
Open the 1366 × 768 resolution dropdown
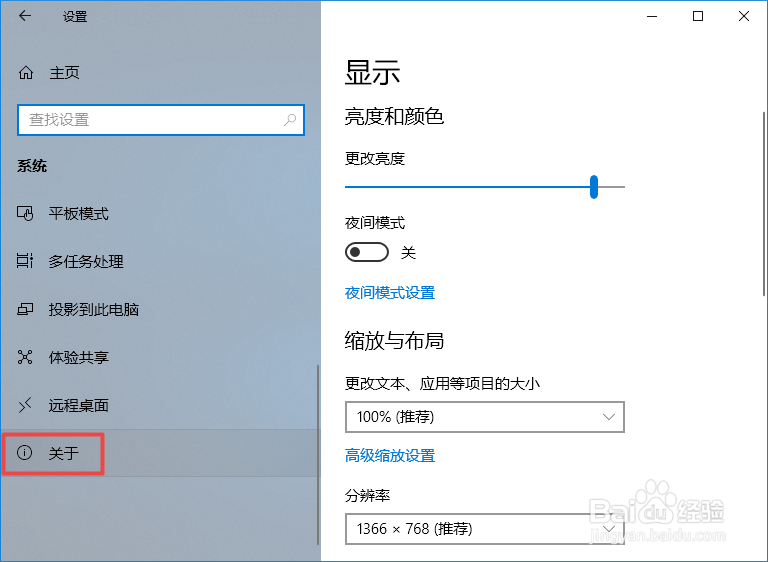pyautogui.click(x=485, y=529)
